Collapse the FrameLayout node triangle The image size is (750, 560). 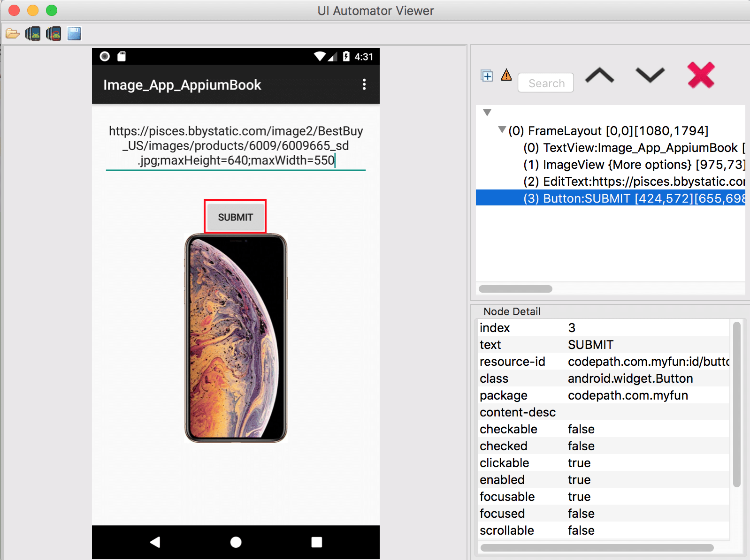tap(502, 130)
